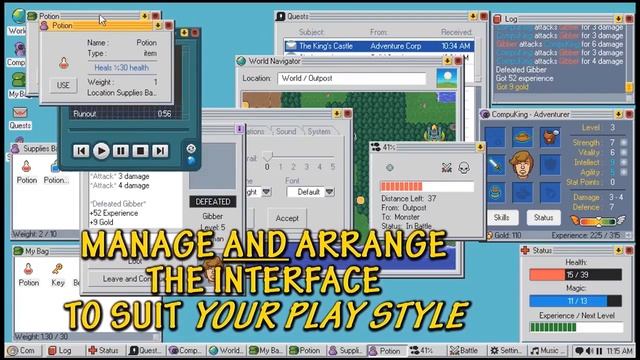Open Skills in CompuKing Adventurer window
Screen dimensions: 640x360
pyautogui.click(x=502, y=217)
